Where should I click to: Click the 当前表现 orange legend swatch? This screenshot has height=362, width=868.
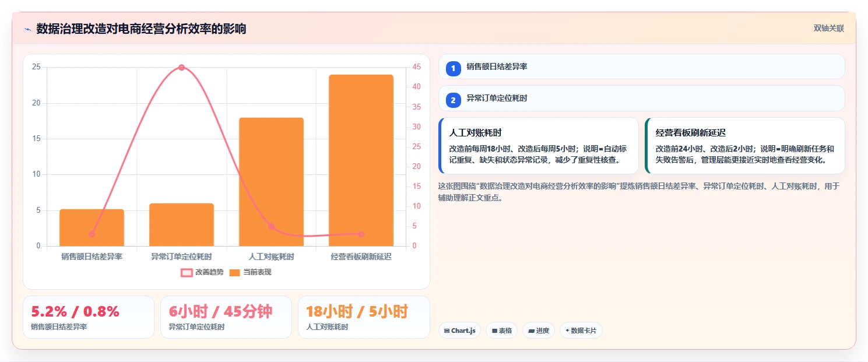click(x=235, y=273)
